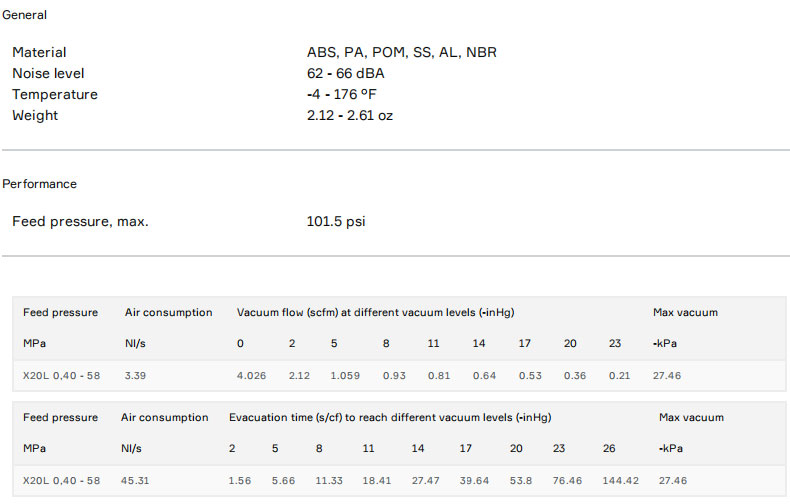Screen dimensions: 790x504
Task: Select air consumption value 3.39
Action: coord(137,376)
